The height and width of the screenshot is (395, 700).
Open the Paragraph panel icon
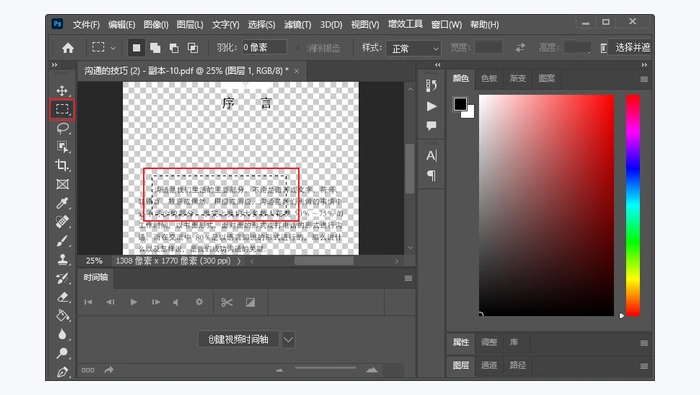tap(431, 175)
